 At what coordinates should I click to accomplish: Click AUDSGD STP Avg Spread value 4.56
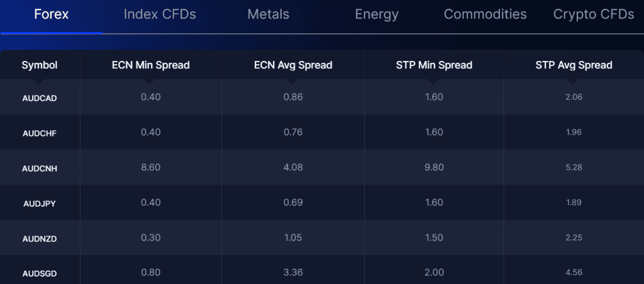point(574,273)
